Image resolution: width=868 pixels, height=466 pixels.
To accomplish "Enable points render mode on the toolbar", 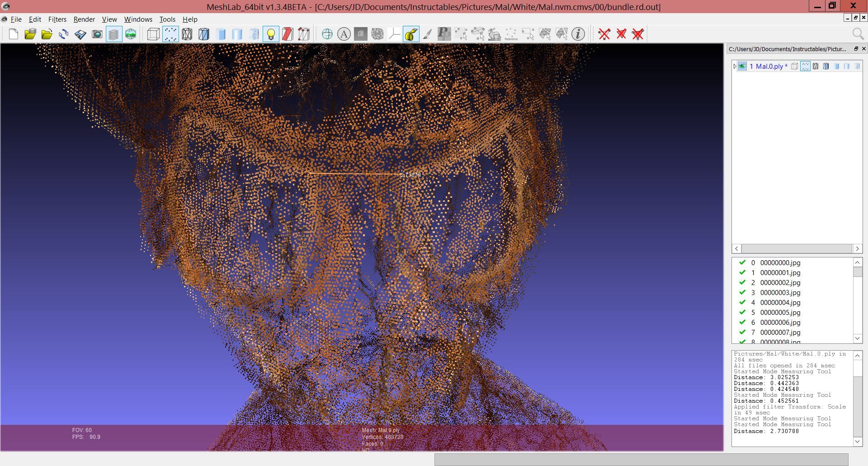I will coord(170,34).
